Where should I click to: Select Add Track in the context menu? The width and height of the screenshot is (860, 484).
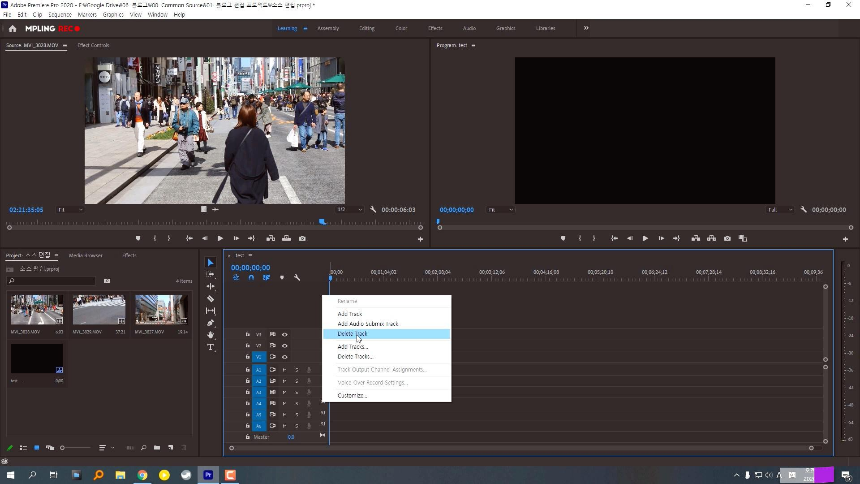point(350,314)
